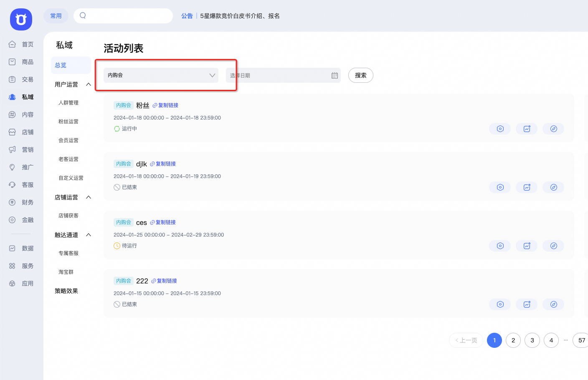Collapse the 用户运营 menu group
The image size is (588, 380).
(89, 84)
